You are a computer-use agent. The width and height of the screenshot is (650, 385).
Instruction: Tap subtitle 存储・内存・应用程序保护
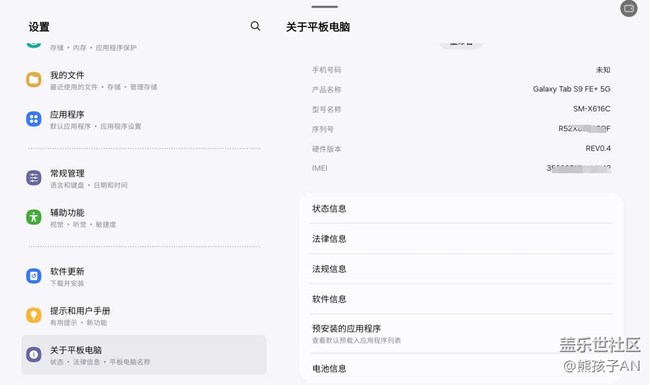93,48
